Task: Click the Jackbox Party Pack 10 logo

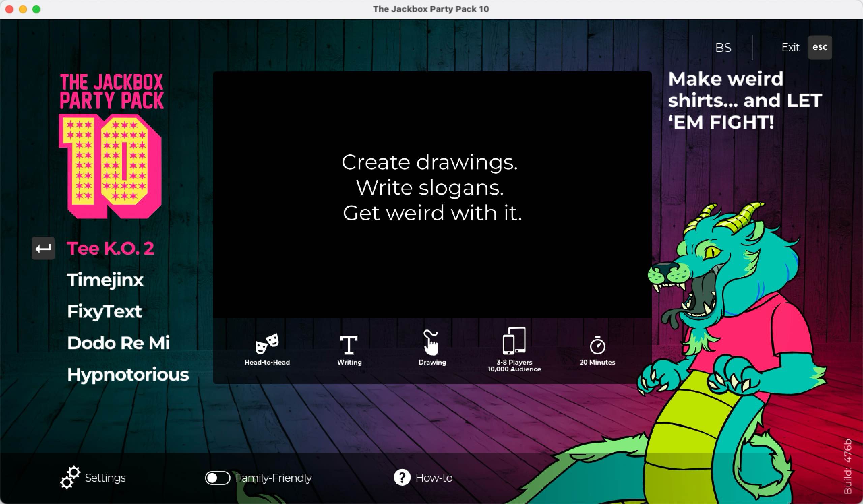Action: click(x=111, y=146)
